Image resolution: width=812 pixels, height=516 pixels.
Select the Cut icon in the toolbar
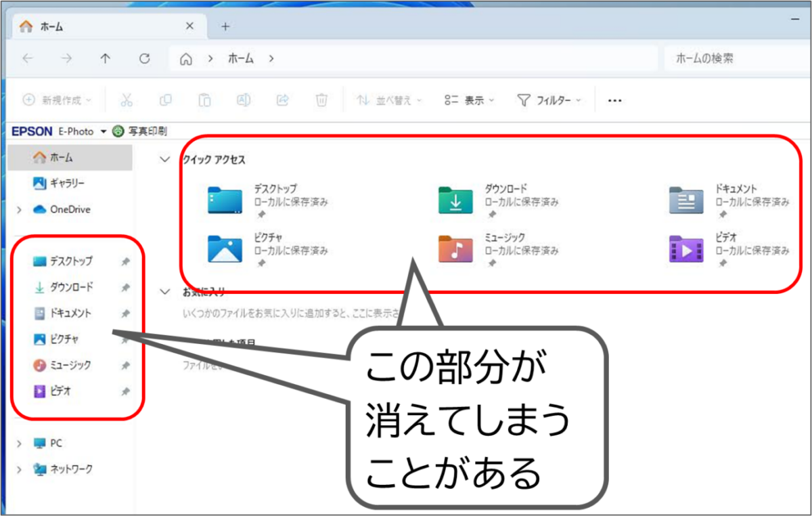[127, 100]
